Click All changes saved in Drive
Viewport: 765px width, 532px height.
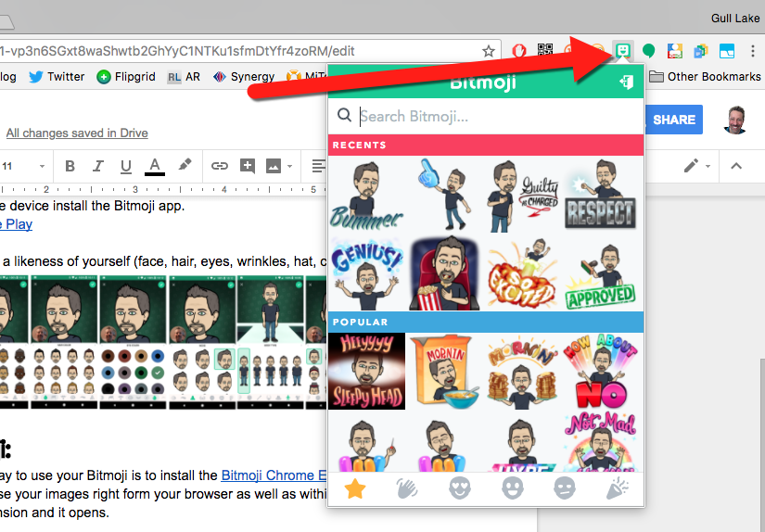coord(77,133)
